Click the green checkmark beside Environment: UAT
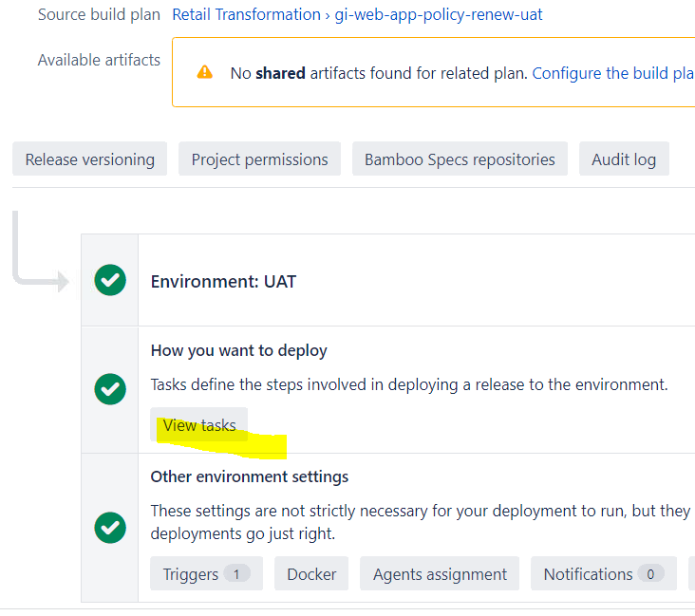The width and height of the screenshot is (695, 616). (110, 280)
